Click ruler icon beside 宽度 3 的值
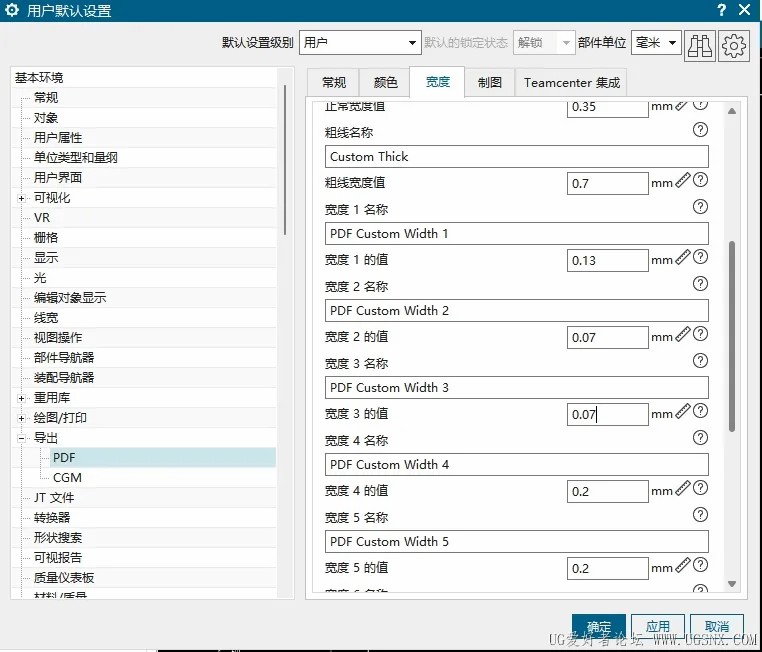 683,411
